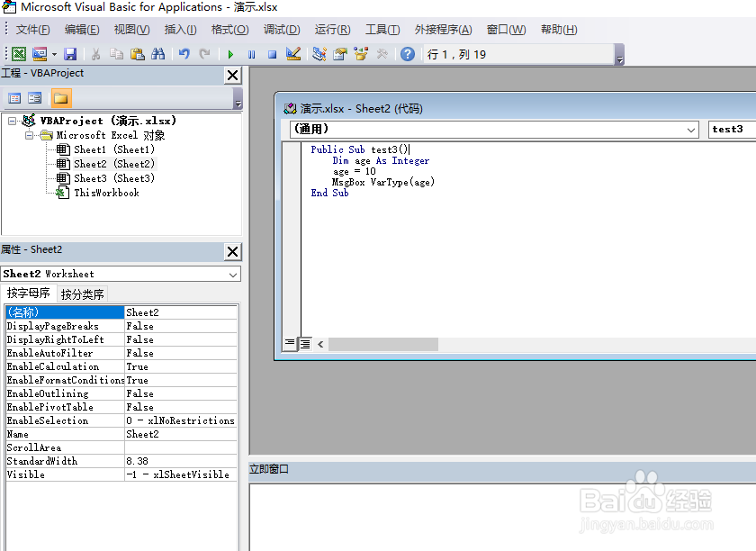Click the Paste clipboard icon
The width and height of the screenshot is (756, 551).
138,54
